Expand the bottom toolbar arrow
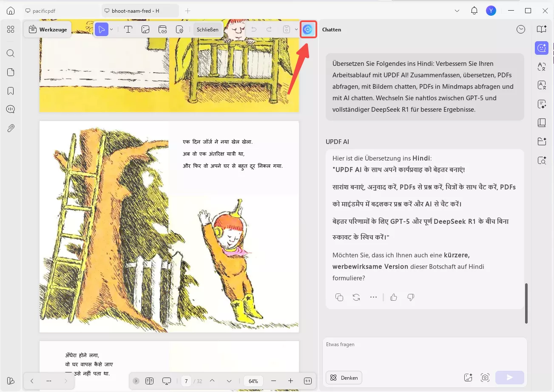The image size is (554, 392). (136, 381)
